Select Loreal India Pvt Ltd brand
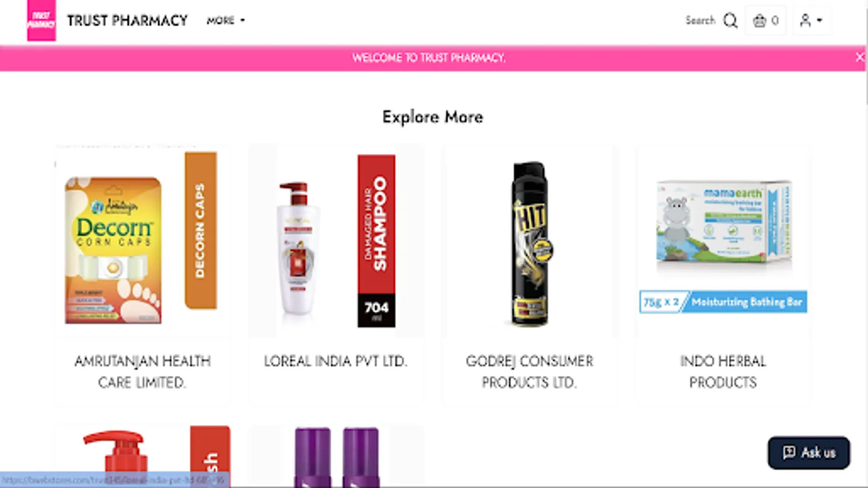This screenshot has width=868, height=488. click(336, 361)
